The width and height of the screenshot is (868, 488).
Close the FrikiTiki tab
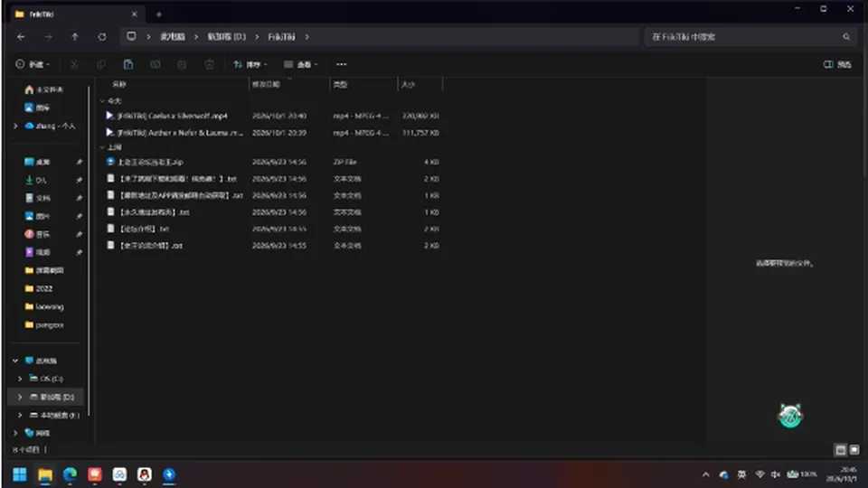click(134, 14)
